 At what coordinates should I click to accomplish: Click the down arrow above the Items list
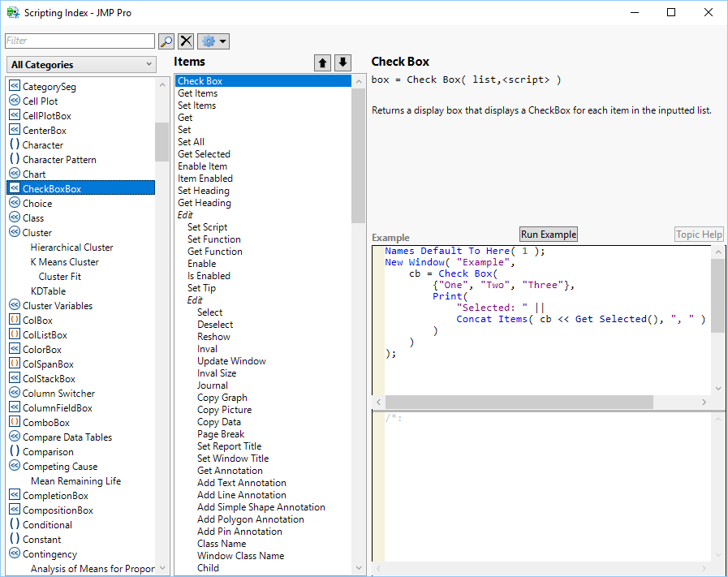coord(342,62)
